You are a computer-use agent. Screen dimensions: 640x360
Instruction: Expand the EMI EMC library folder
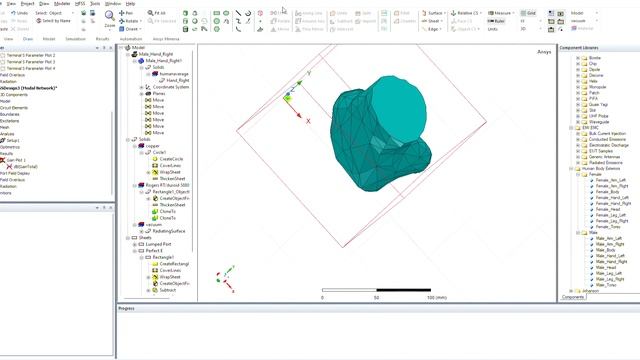(x=571, y=128)
